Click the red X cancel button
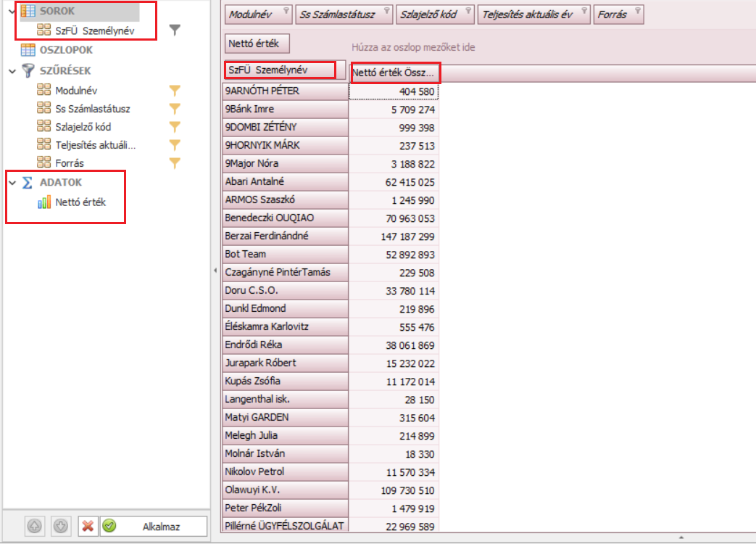Screen dimensions: 756x544 click(x=87, y=527)
